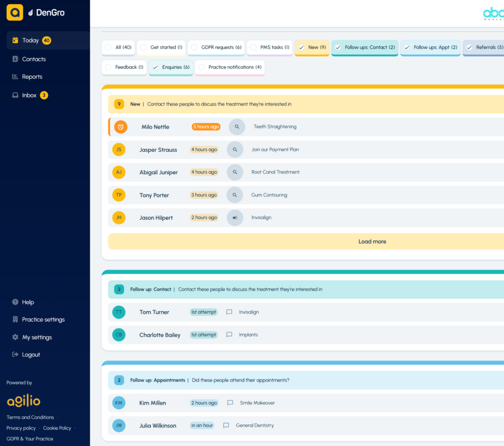Click the JW avatar for Julia Wilkinson
The width and height of the screenshot is (504, 446).
point(119,425)
